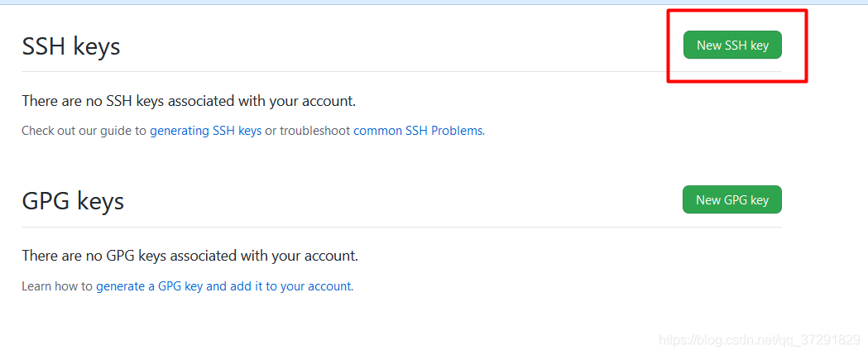This screenshot has height=355, width=868.
Task: Open the generating SSH keys guide link
Action: (x=205, y=131)
